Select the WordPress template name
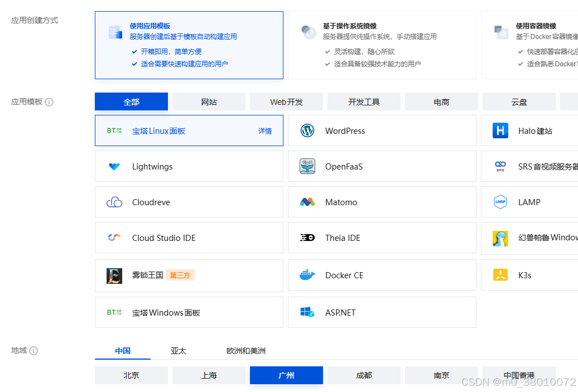This screenshot has width=578, height=392. pyautogui.click(x=345, y=131)
